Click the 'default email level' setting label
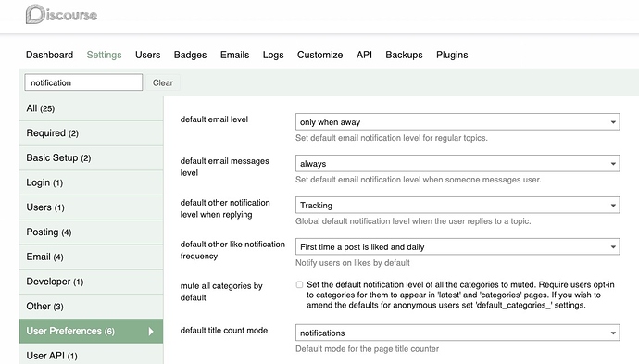 (214, 119)
